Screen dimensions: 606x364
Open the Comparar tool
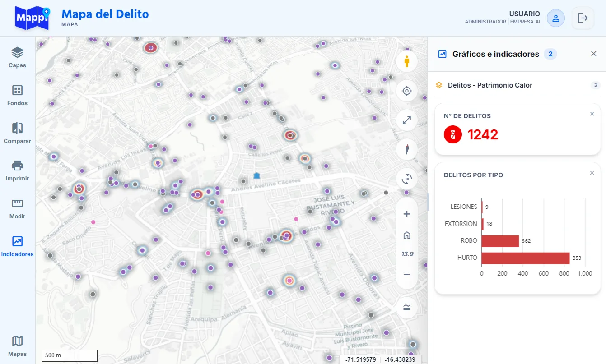17,134
